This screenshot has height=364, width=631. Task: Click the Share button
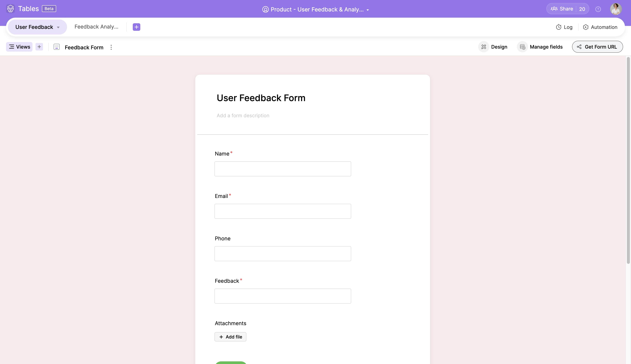click(x=562, y=9)
